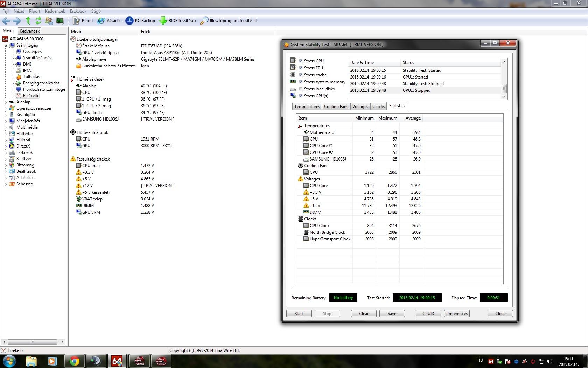The height and width of the screenshot is (368, 588).
Task: Open Google Chrome from taskbar
Action: 74,361
